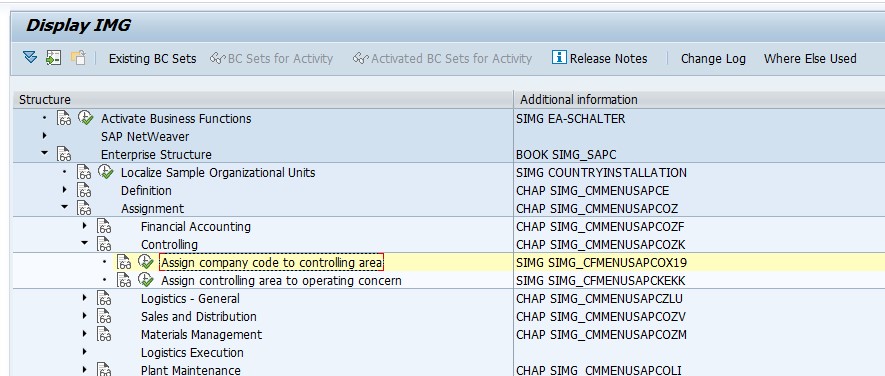
Task: Select Sales and Distribution tree item
Action: [x=199, y=317]
